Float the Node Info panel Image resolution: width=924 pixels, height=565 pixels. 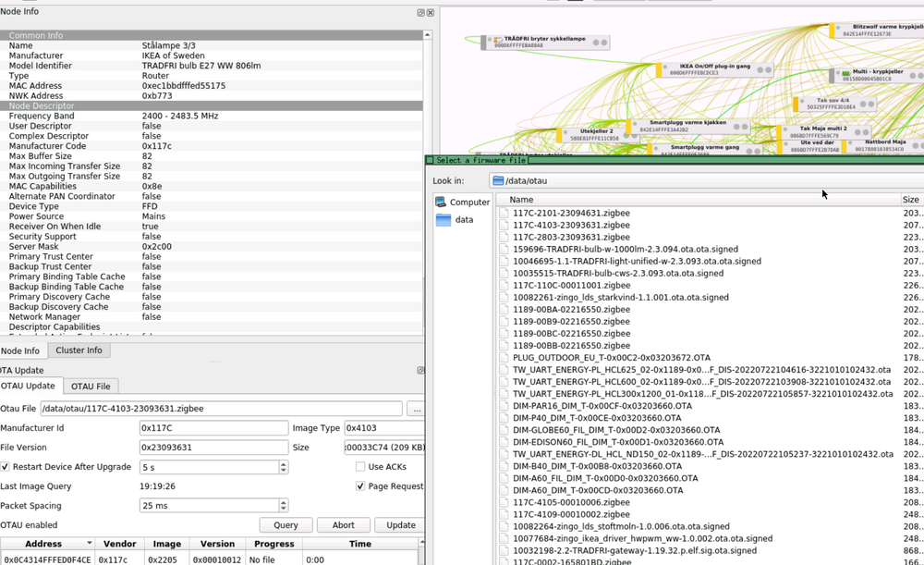tap(421, 13)
